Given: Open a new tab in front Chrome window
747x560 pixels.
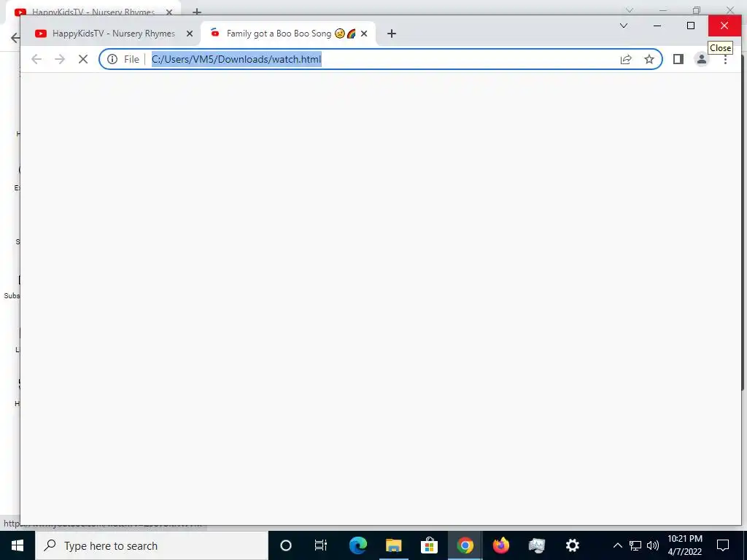Looking at the screenshot, I should pyautogui.click(x=392, y=34).
